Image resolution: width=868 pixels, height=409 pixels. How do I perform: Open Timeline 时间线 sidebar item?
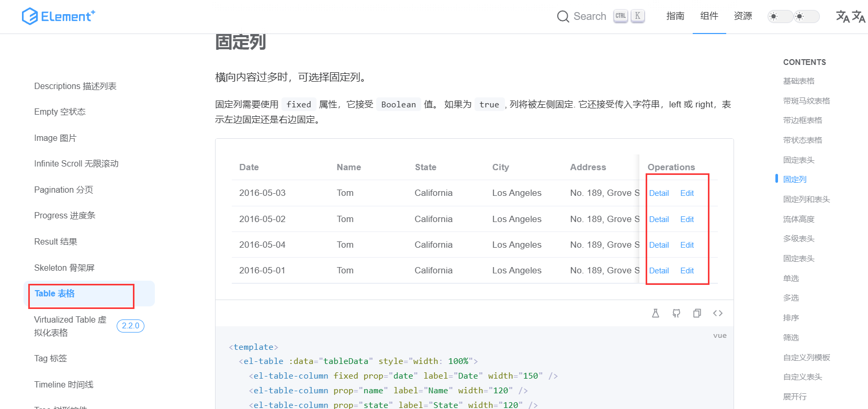[64, 384]
